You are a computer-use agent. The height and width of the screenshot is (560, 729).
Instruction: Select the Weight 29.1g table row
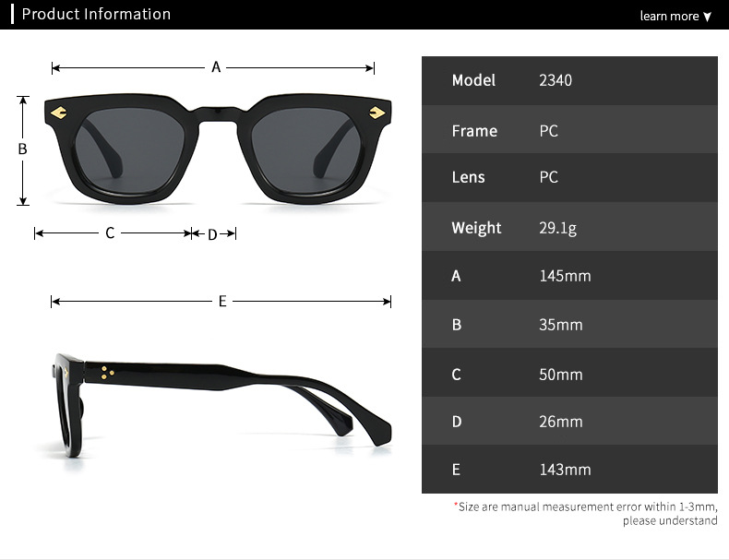click(x=569, y=227)
